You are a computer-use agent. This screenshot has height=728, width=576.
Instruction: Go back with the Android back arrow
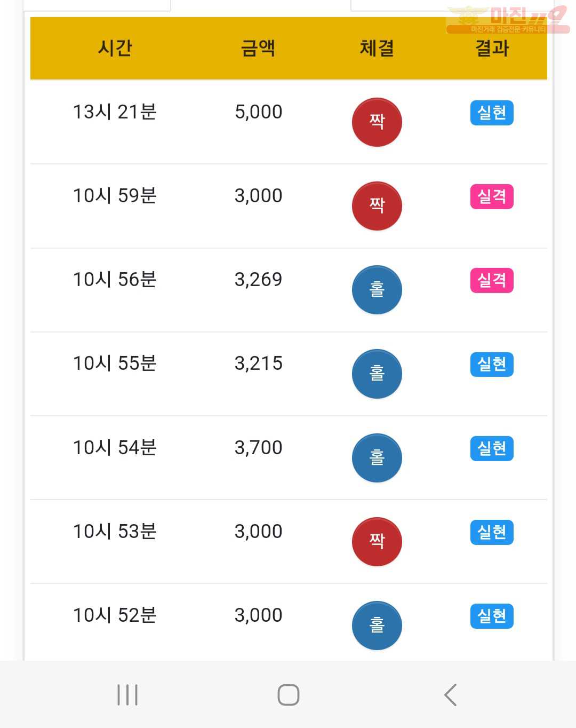451,695
